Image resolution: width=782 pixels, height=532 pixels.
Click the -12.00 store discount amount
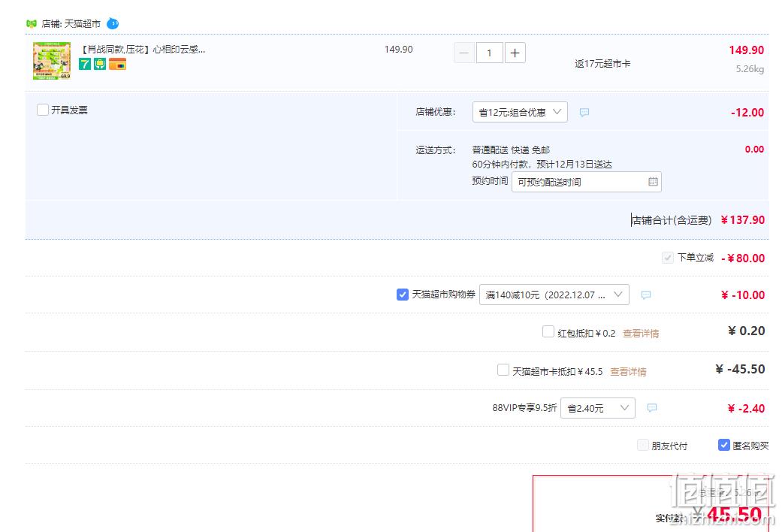click(x=747, y=112)
